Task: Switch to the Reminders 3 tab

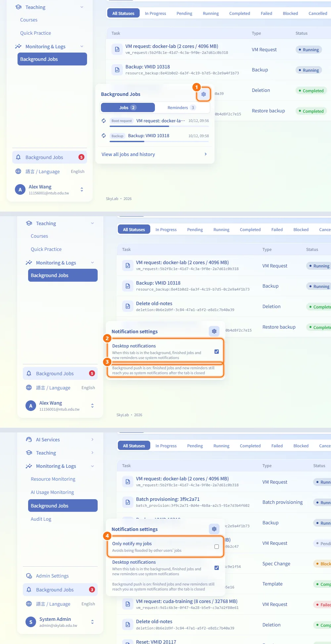Action: tap(182, 107)
